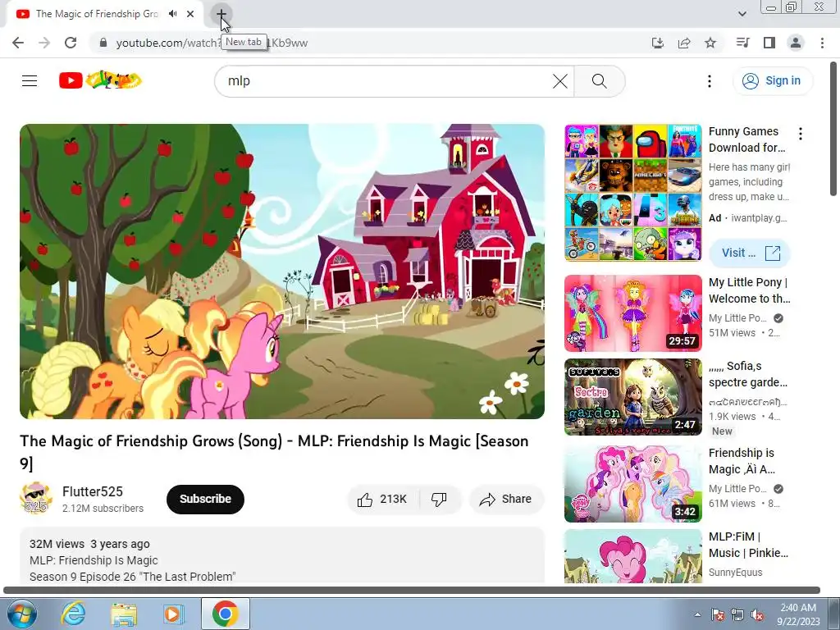
Task: Open ad options three-dot menu
Action: [801, 134]
